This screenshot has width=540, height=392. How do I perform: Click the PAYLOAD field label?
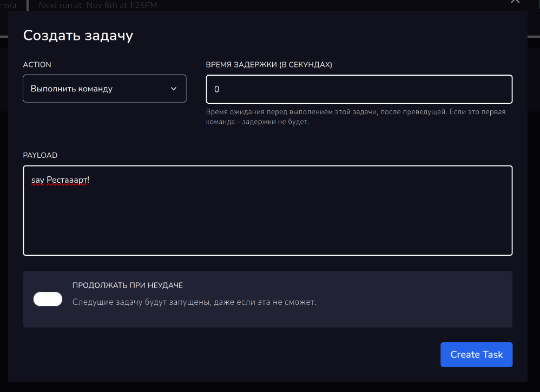(x=40, y=155)
